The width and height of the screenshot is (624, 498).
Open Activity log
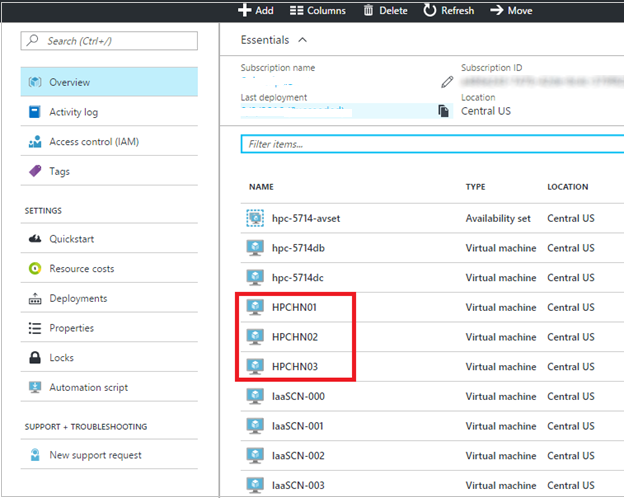(x=109, y=112)
